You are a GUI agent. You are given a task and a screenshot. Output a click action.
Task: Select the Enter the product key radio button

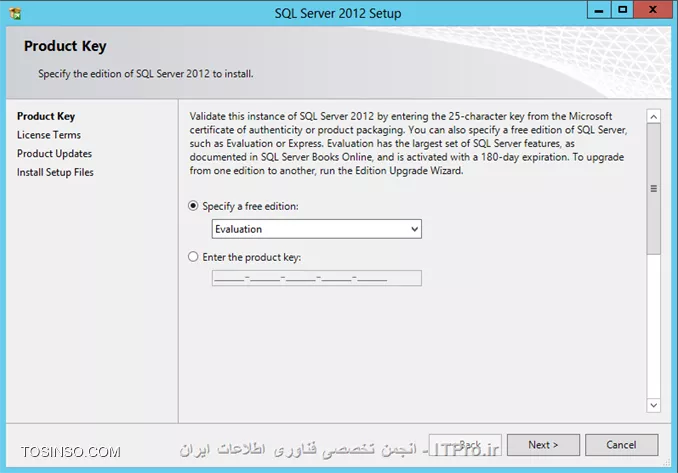click(x=193, y=257)
